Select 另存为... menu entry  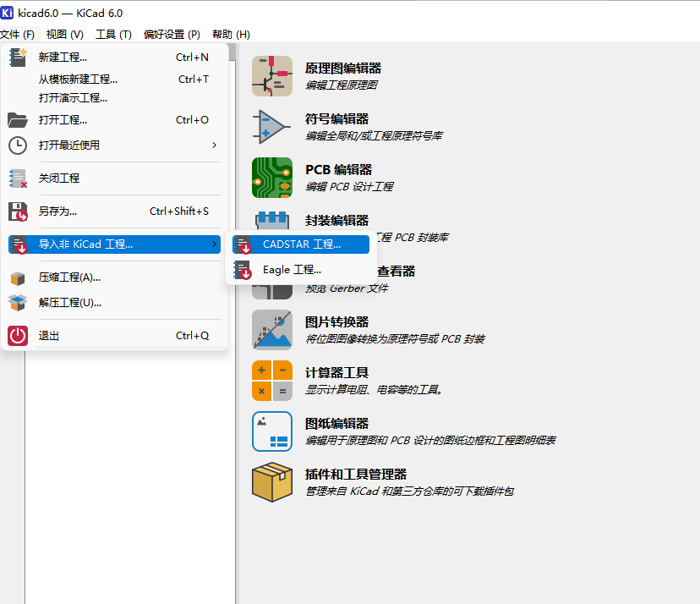tap(114, 211)
